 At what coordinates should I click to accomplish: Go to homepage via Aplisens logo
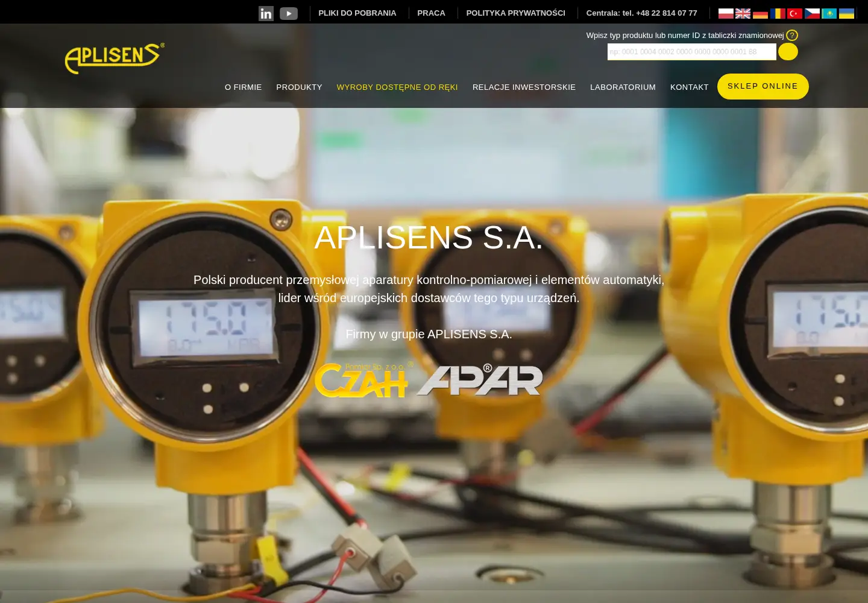coord(115,58)
